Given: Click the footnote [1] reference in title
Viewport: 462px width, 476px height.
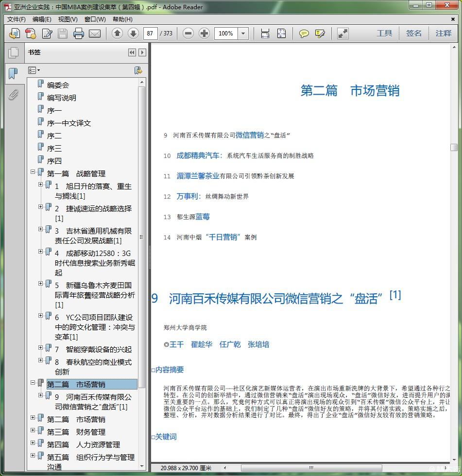Looking at the screenshot, I should pyautogui.click(x=395, y=295).
